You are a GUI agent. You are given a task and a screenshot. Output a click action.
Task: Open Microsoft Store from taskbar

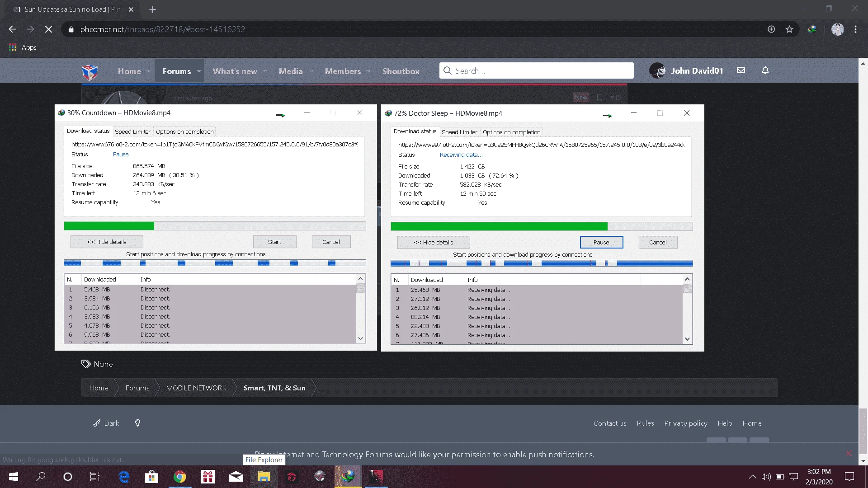click(x=151, y=477)
